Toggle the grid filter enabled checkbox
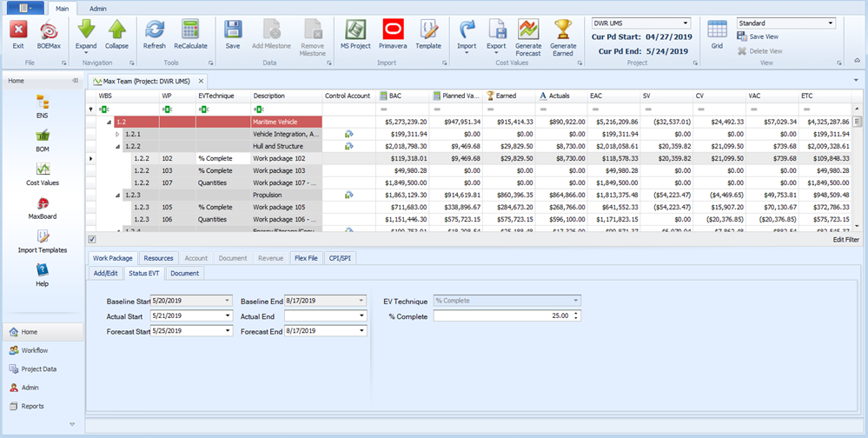The image size is (868, 438). (x=92, y=239)
